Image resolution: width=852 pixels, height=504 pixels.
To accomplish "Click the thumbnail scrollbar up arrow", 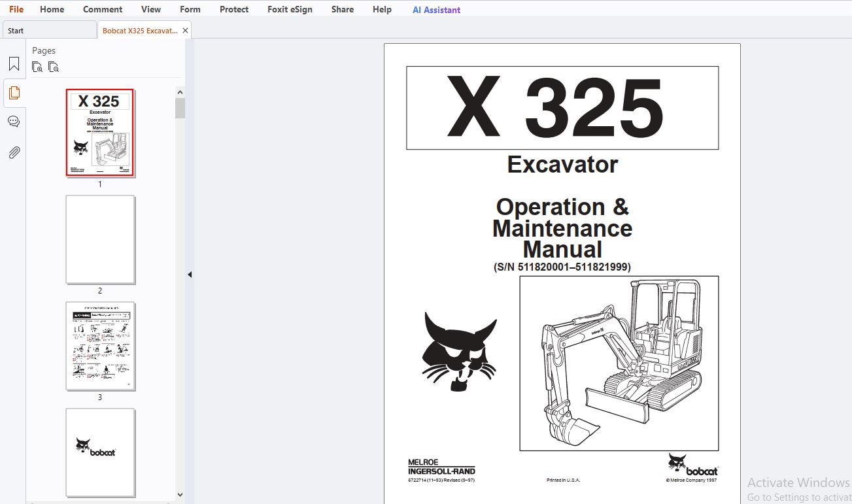I will coord(180,92).
